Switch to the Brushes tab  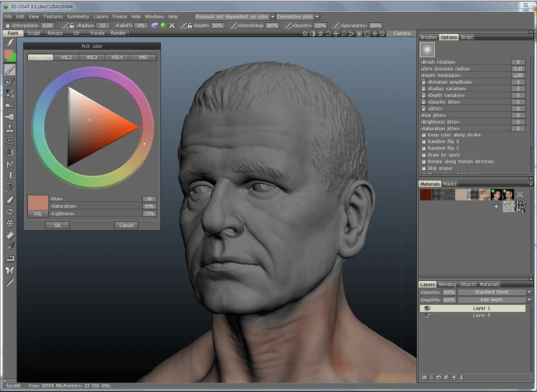428,37
